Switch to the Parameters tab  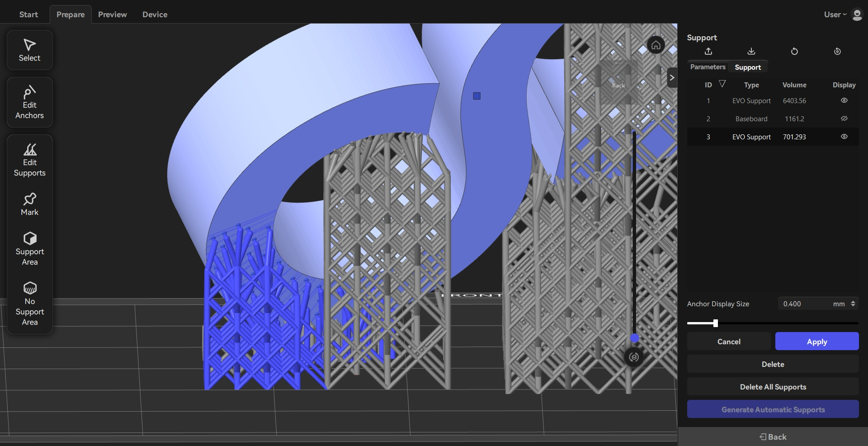[x=708, y=67]
